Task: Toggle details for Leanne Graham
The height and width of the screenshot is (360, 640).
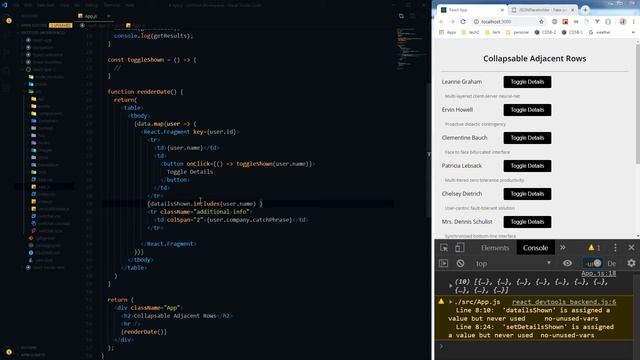Action: point(527,82)
